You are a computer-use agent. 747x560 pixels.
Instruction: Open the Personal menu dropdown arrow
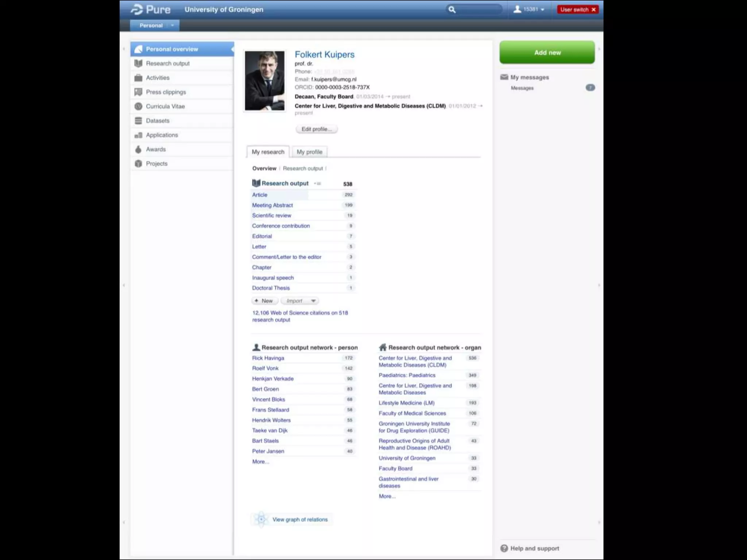tap(172, 26)
